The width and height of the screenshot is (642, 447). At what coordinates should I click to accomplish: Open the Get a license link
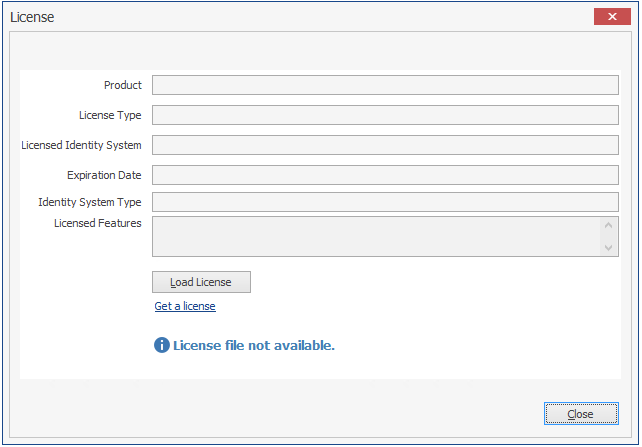(185, 306)
